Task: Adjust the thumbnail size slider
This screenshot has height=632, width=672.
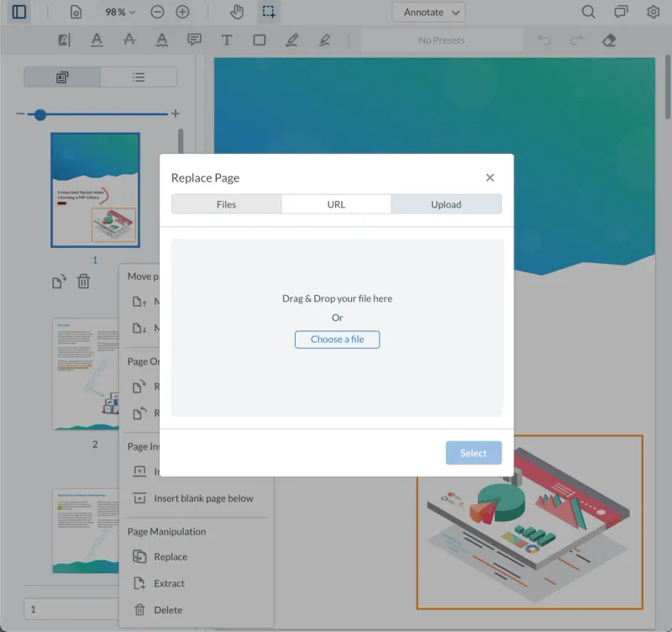Action: (39, 114)
